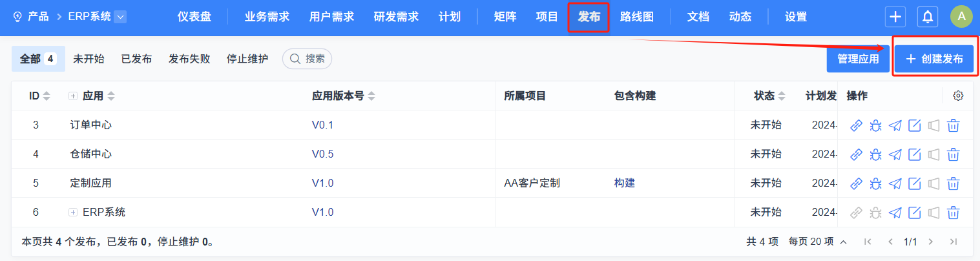This screenshot has width=980, height=261.
Task: Open 每页 20 项 page-size dropdown
Action: 817,242
